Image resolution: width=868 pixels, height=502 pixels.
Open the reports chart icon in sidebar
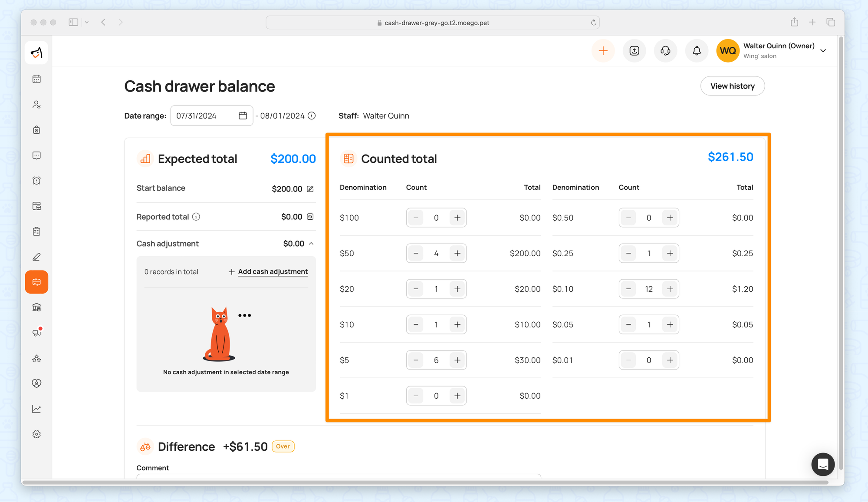(x=36, y=409)
